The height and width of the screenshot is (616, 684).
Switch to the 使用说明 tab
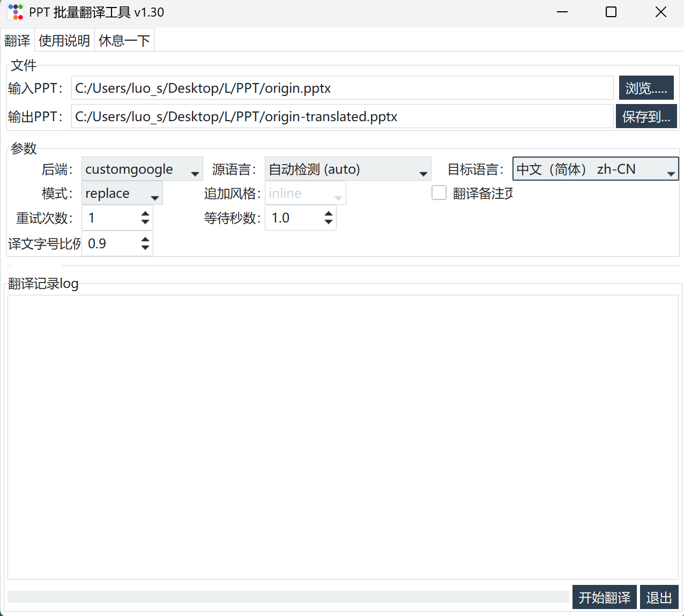click(64, 41)
